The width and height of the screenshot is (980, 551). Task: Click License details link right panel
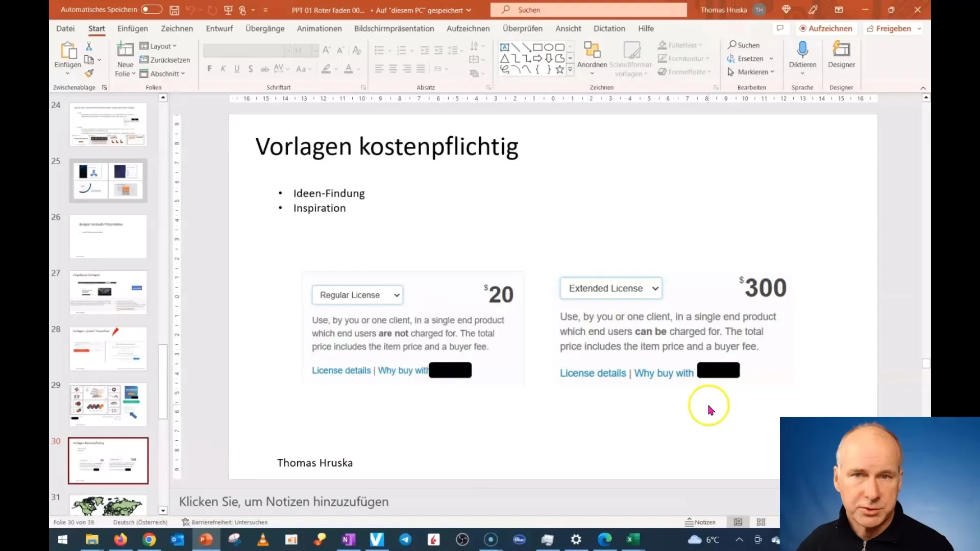coord(592,373)
